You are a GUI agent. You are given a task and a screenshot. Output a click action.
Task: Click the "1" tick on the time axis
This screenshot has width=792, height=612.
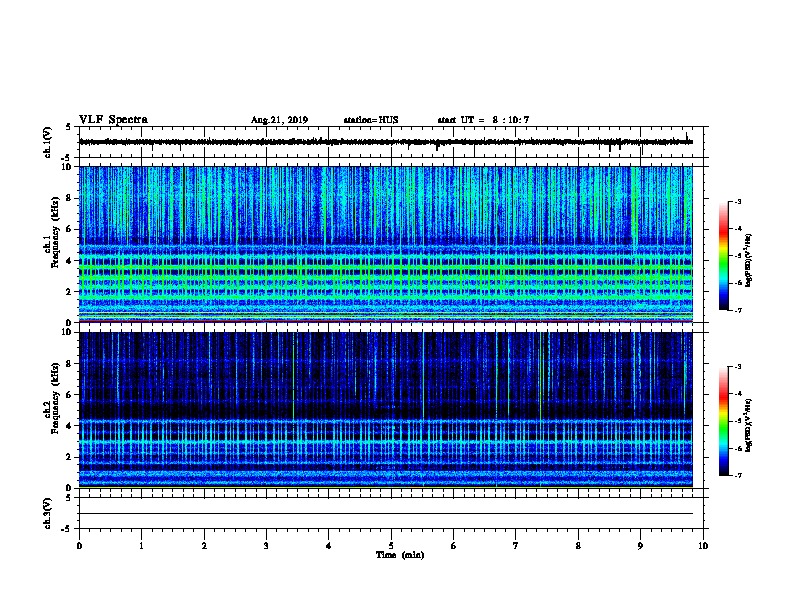click(x=141, y=545)
